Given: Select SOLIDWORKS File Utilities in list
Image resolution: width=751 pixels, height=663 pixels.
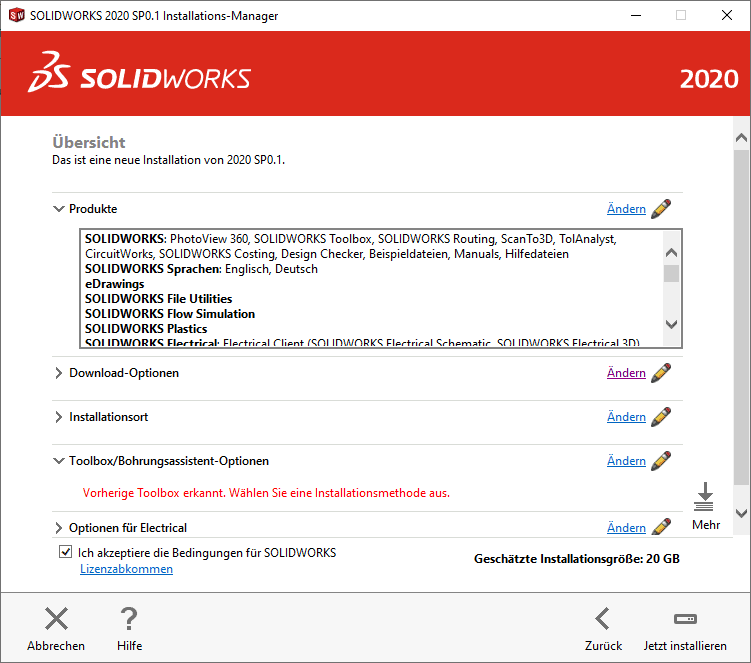Looking at the screenshot, I should pyautogui.click(x=159, y=299).
